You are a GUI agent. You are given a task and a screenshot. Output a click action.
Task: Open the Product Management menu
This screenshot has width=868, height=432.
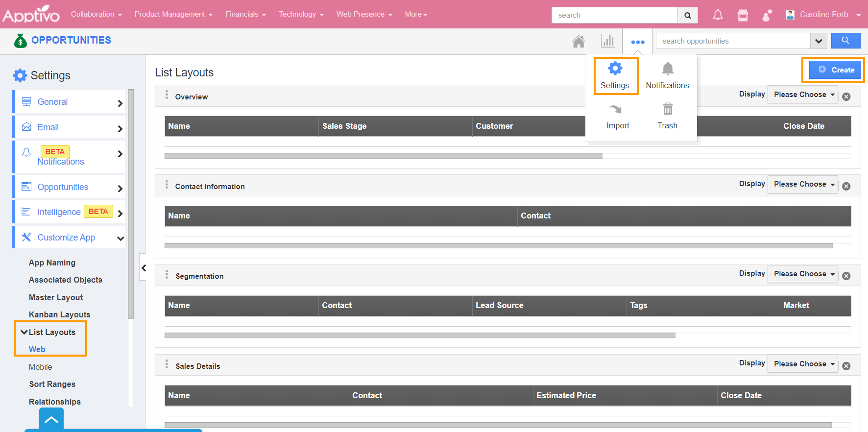pyautogui.click(x=174, y=14)
